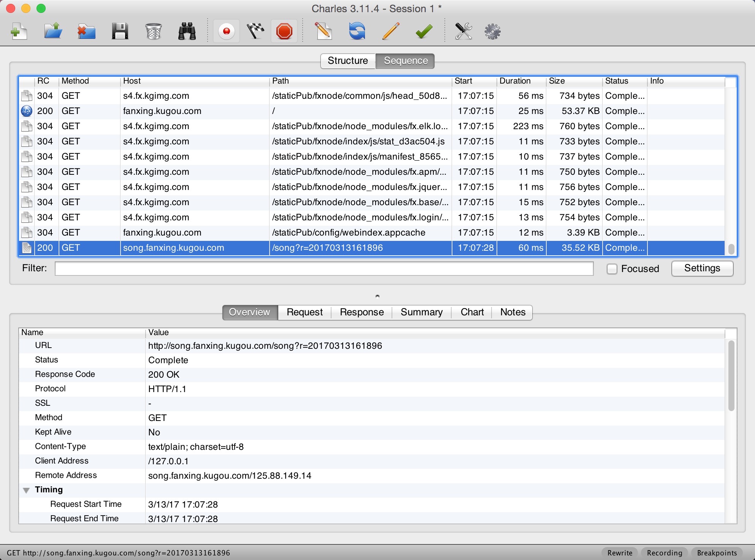
Task: Switch to the Structure view tab
Action: [348, 61]
